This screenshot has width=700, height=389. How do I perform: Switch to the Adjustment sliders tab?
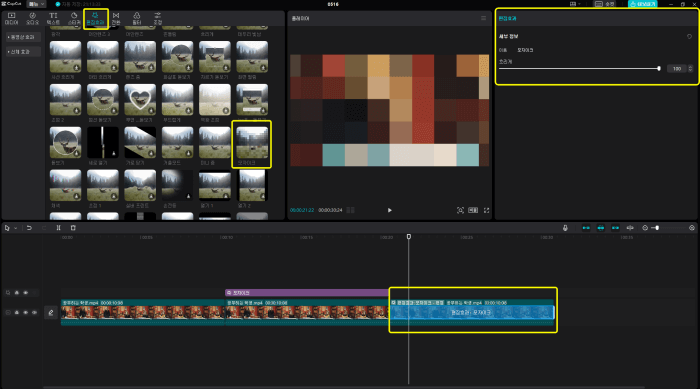tap(158, 18)
